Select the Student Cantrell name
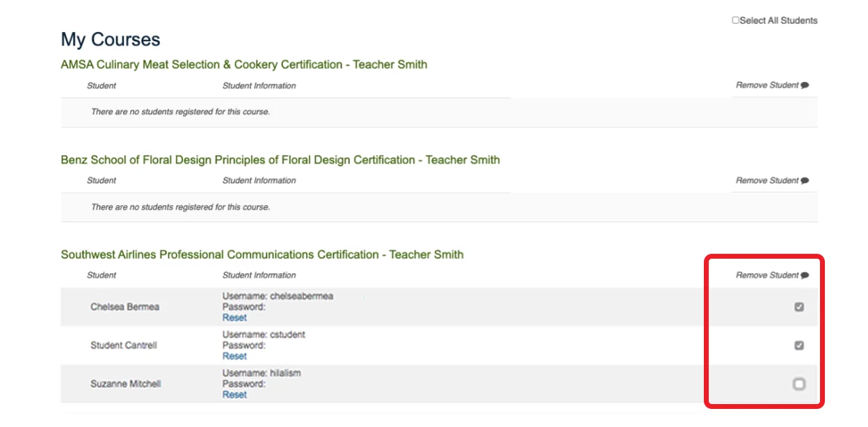 (124, 345)
